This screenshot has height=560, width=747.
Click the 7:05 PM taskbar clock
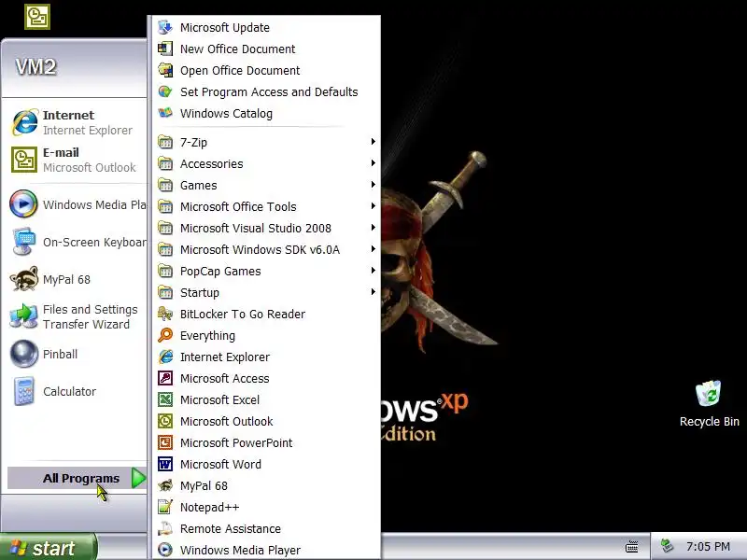(708, 546)
